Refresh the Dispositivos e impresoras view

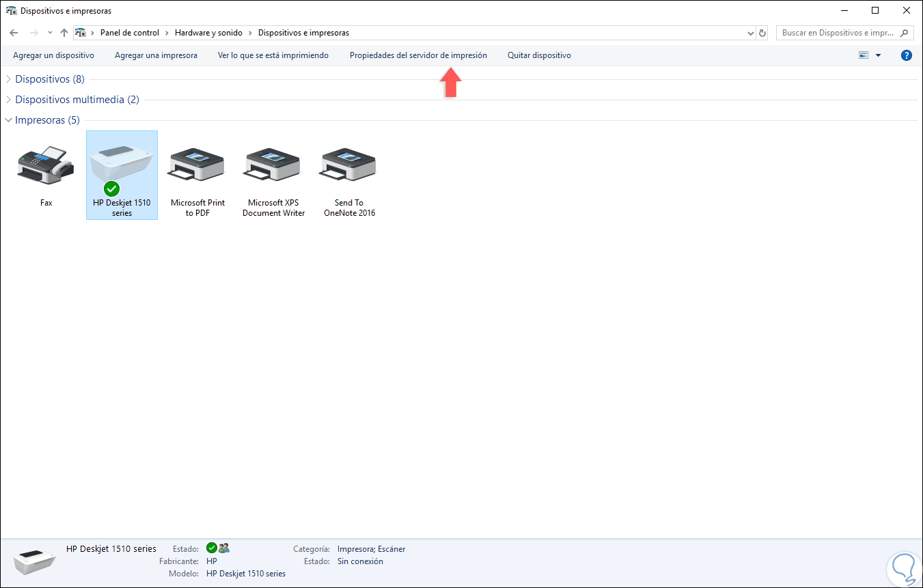click(762, 33)
